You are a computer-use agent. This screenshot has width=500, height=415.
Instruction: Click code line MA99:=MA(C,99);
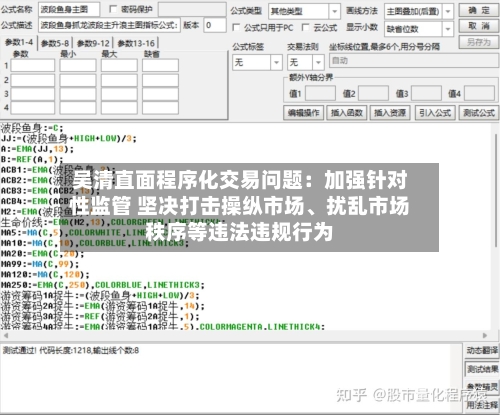(x=40, y=264)
